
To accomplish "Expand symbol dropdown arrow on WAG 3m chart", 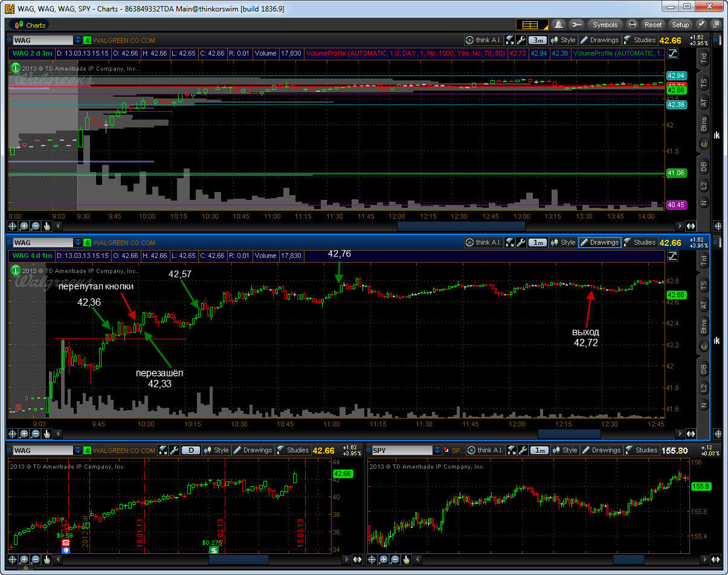I will pos(78,40).
